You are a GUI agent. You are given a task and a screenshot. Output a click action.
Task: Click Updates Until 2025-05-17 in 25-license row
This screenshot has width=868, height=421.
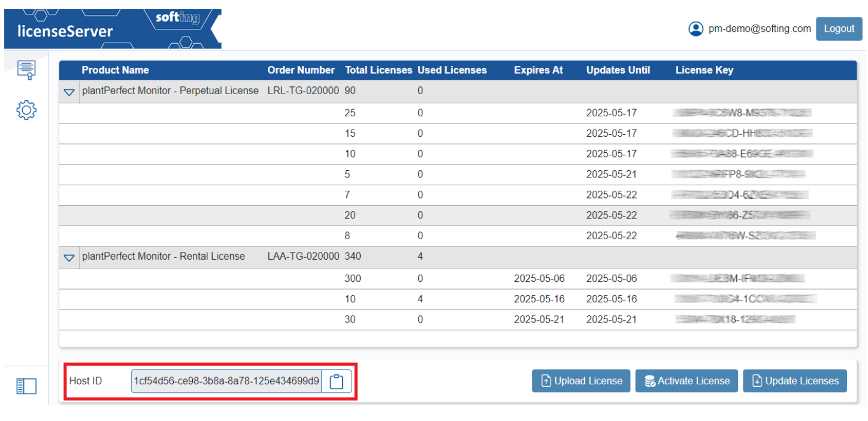click(612, 113)
